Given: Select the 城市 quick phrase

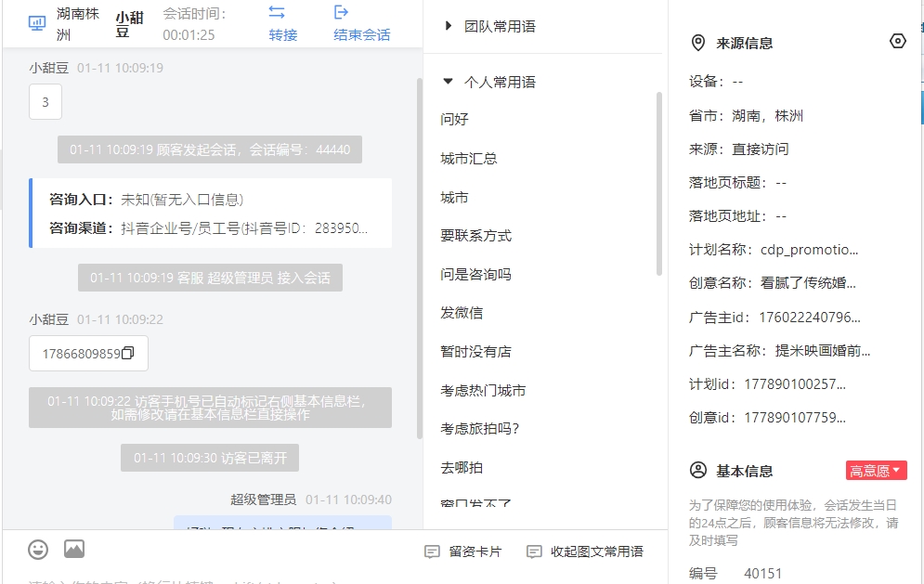Looking at the screenshot, I should click(454, 198).
